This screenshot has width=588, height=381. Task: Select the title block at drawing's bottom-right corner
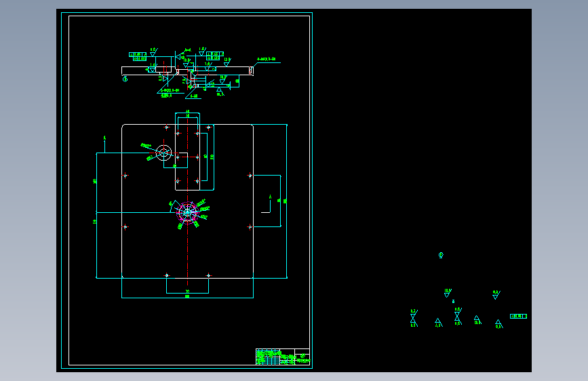283,357
